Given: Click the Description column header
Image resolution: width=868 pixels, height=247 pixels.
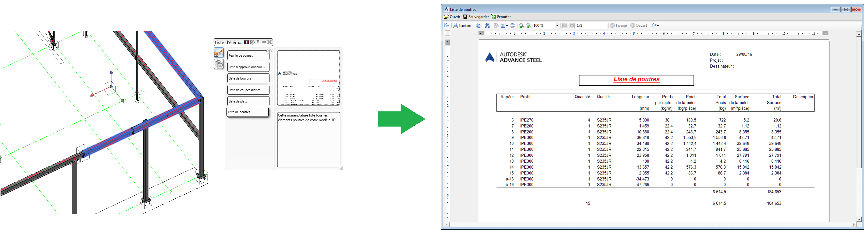Looking at the screenshot, I should tap(804, 97).
